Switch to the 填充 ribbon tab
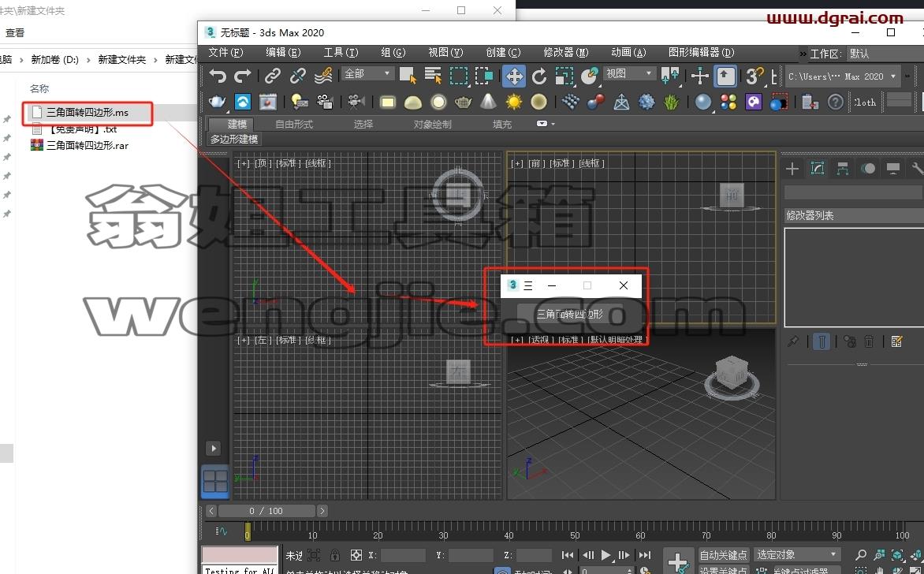Viewport: 924px width, 574px height. pos(502,125)
